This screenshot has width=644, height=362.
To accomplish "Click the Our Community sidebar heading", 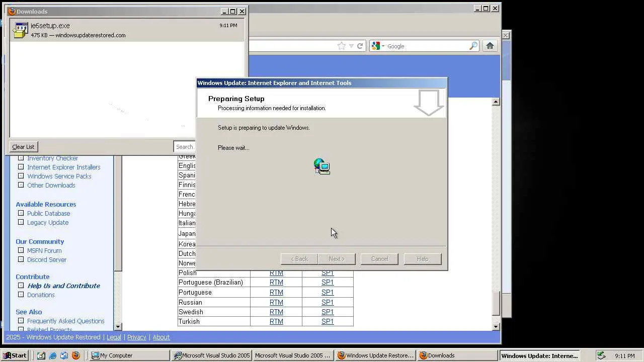I will tap(40, 242).
